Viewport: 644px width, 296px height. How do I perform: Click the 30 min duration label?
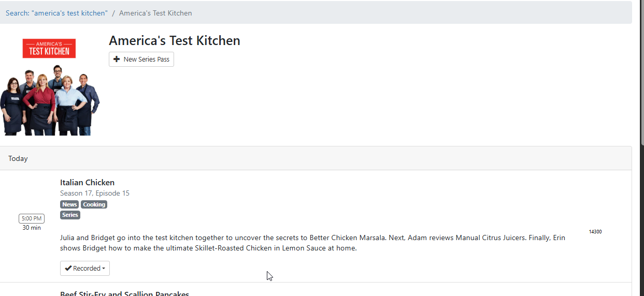click(x=32, y=228)
